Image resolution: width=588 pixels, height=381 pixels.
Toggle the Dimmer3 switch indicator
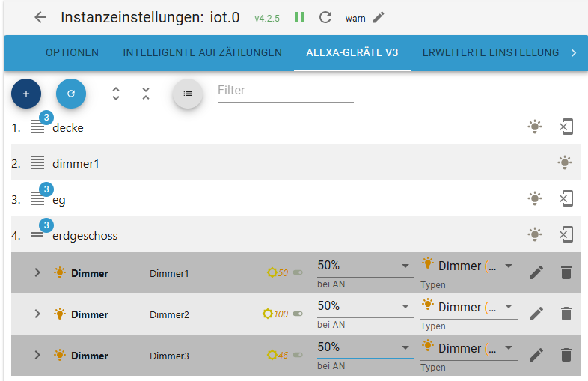pyautogui.click(x=298, y=356)
